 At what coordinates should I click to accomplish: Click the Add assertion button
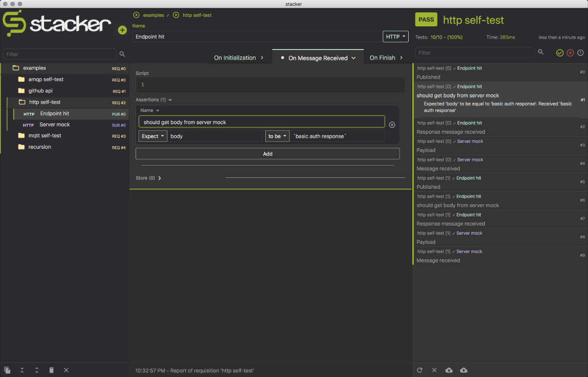268,154
